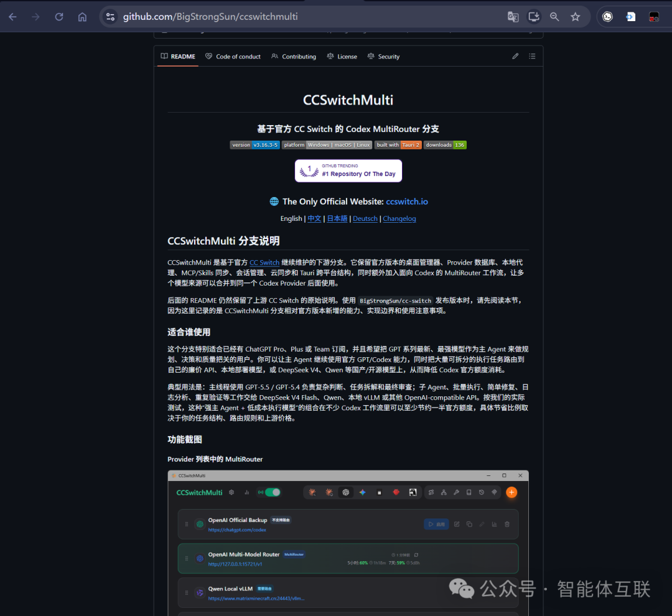This screenshot has height=616, width=672.
Task: Toggle the green proxy switch in app screenshot
Action: click(x=273, y=492)
